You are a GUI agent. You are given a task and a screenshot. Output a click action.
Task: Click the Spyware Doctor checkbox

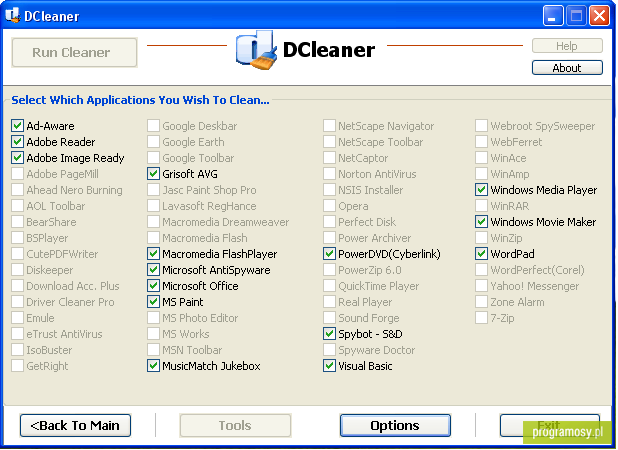coord(329,350)
